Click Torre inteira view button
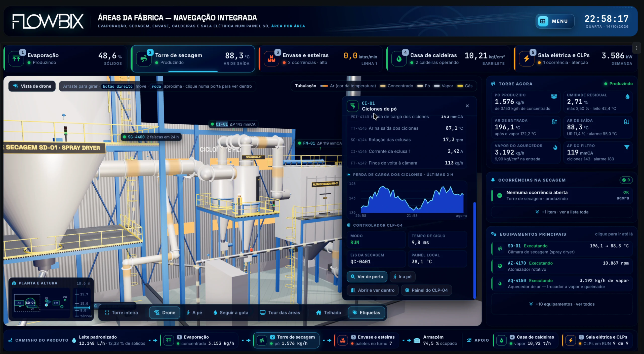Image resolution: width=644 pixels, height=354 pixels. pyautogui.click(x=121, y=313)
